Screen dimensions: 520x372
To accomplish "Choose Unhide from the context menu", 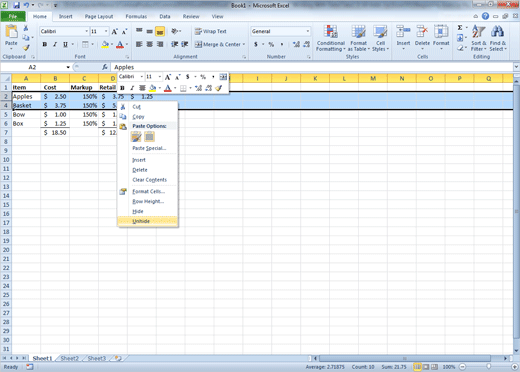I will 148,221.
